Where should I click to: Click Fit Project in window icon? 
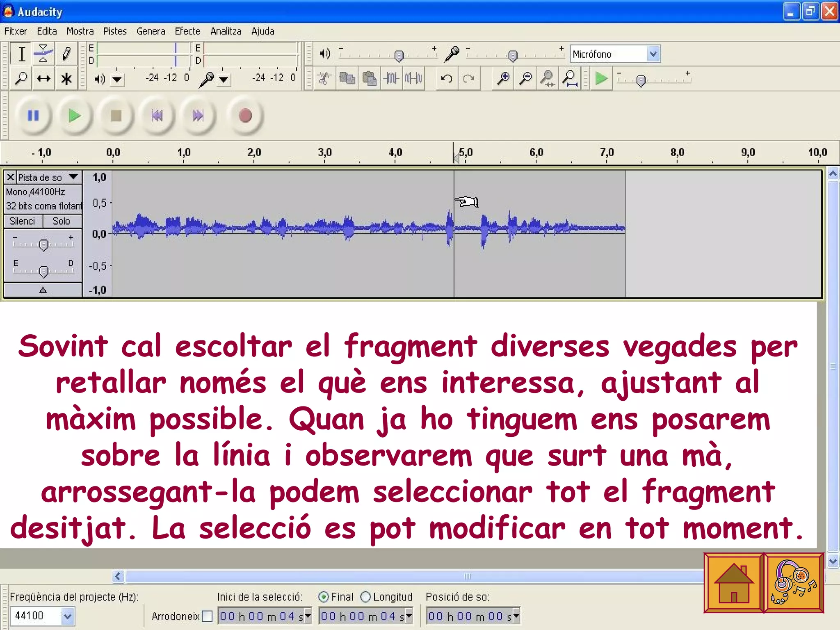tap(569, 78)
